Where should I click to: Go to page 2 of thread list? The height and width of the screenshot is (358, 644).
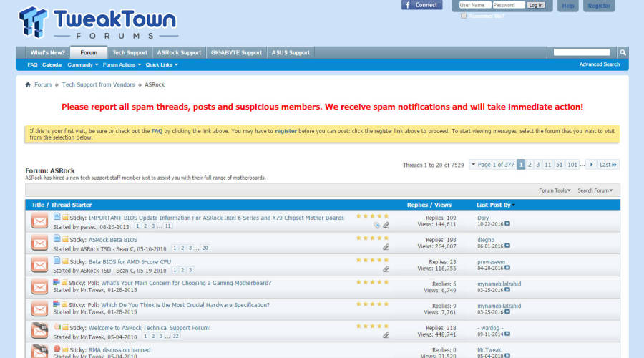[x=530, y=165]
